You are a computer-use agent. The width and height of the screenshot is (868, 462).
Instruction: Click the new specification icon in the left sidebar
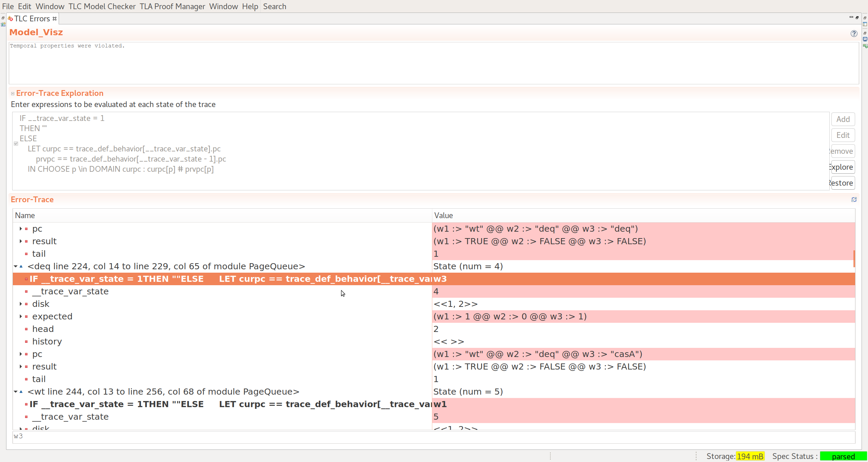pyautogui.click(x=3, y=24)
